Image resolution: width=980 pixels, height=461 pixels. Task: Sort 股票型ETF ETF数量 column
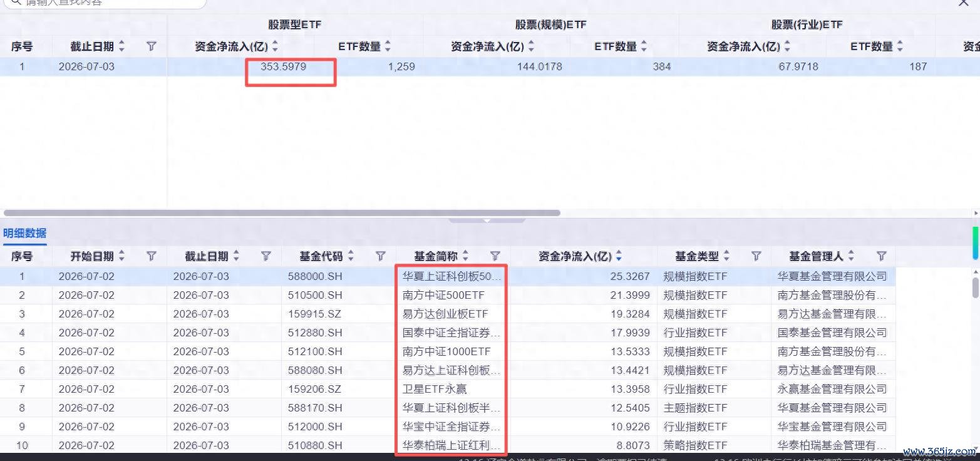pos(388,46)
